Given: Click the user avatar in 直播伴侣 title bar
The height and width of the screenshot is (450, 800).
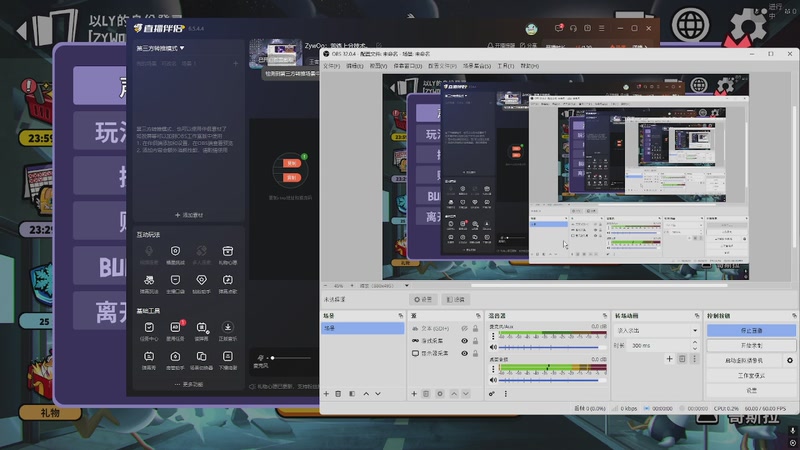Looking at the screenshot, I should click(x=531, y=29).
